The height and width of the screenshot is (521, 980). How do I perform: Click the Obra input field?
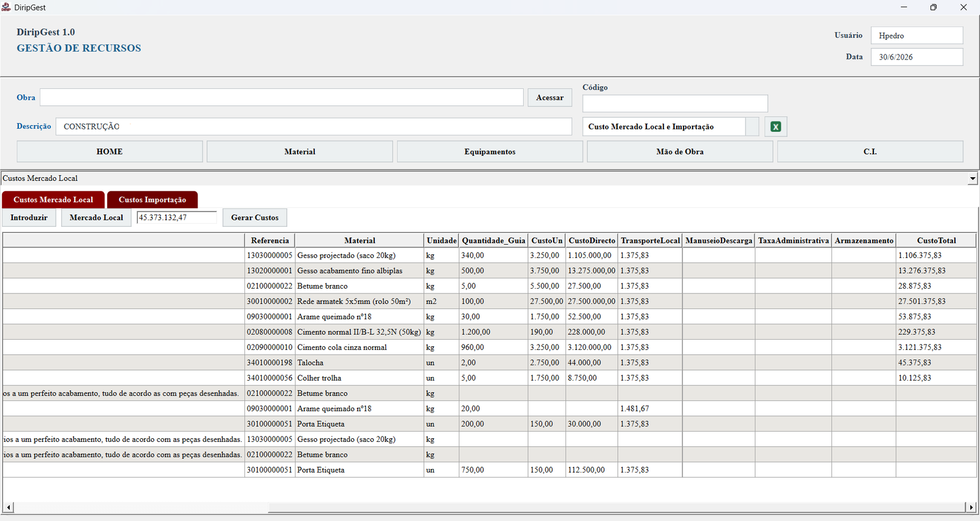282,97
